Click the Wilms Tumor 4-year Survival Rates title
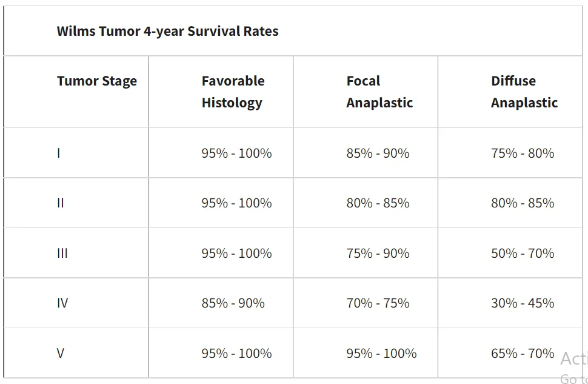 [x=167, y=32]
